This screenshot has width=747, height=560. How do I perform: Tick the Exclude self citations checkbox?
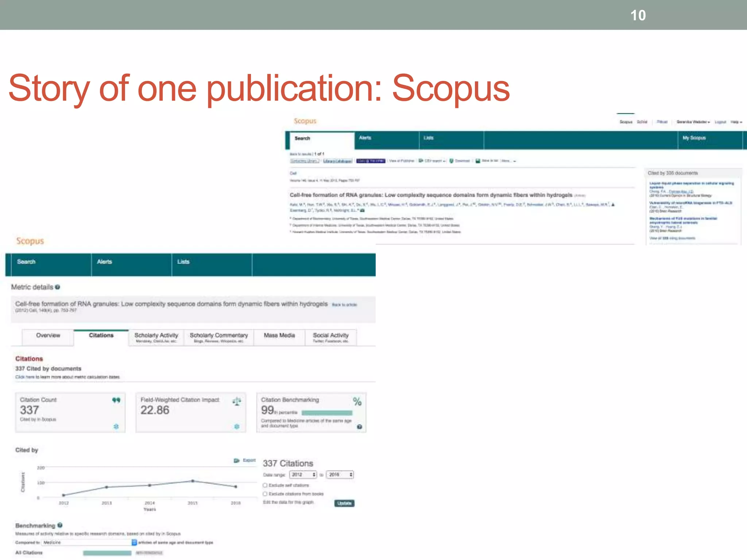coord(265,485)
